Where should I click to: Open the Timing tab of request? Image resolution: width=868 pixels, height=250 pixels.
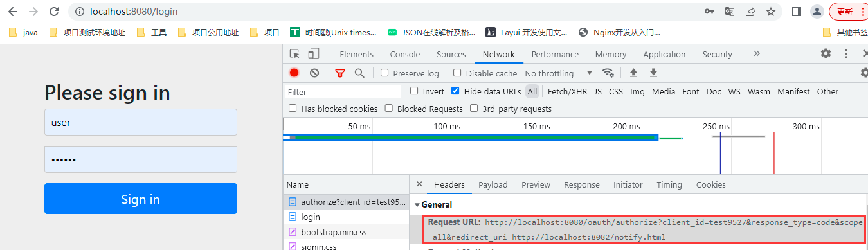click(669, 184)
